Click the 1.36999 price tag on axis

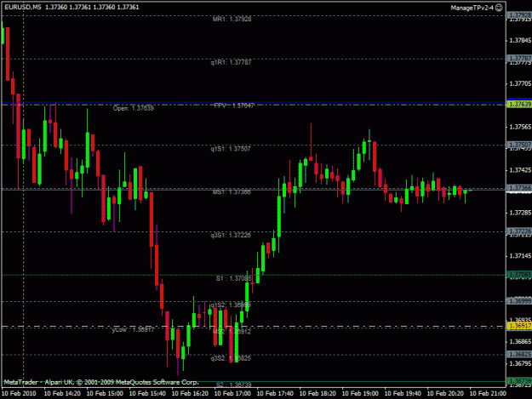click(x=519, y=300)
